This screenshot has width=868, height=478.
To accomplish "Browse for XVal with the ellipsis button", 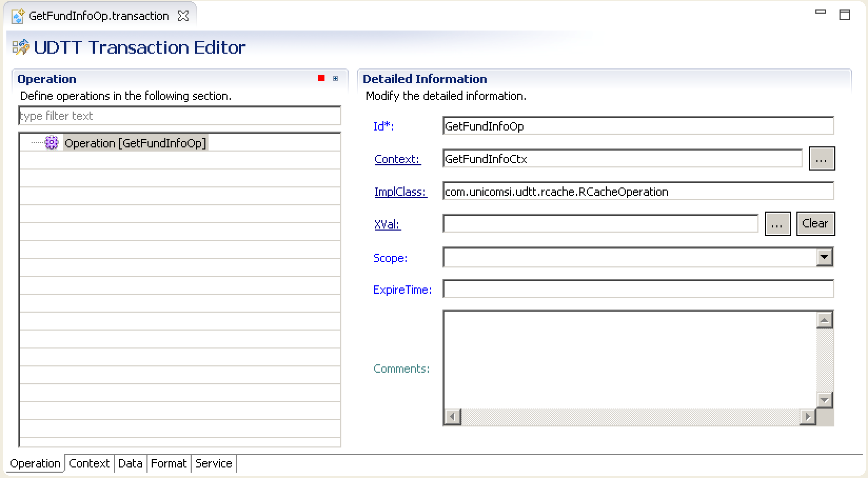I will [777, 224].
